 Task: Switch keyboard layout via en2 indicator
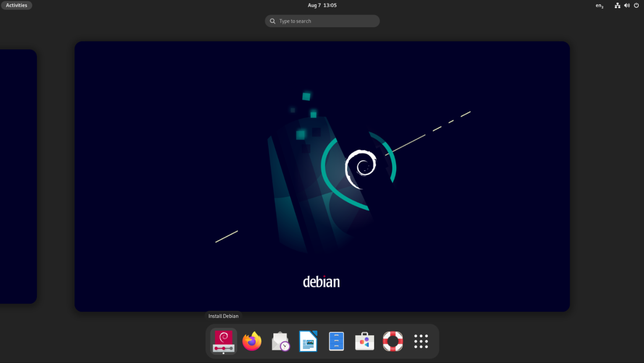tap(599, 5)
